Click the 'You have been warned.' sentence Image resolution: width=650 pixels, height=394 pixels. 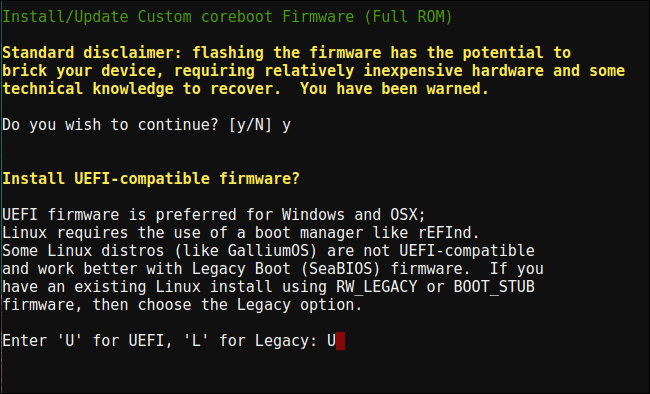pos(394,89)
